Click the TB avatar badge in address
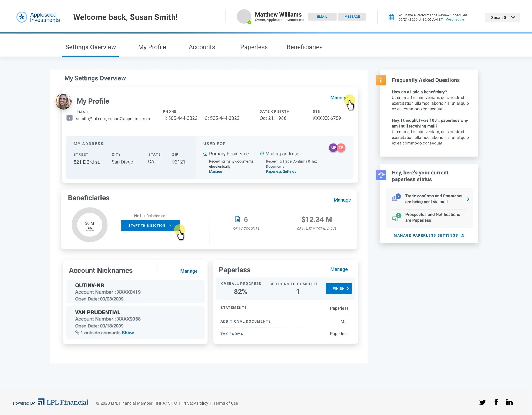 click(342, 148)
